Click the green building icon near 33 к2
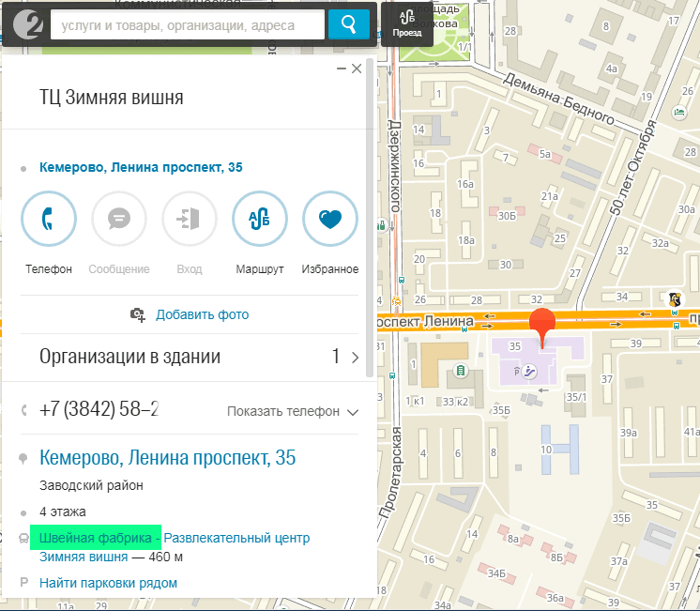The image size is (700, 611). 461,371
